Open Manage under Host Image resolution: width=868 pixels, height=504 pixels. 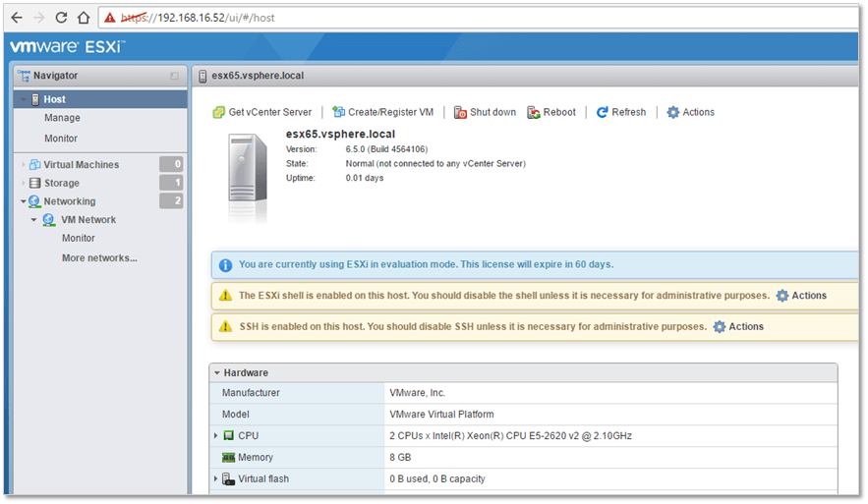click(x=62, y=118)
